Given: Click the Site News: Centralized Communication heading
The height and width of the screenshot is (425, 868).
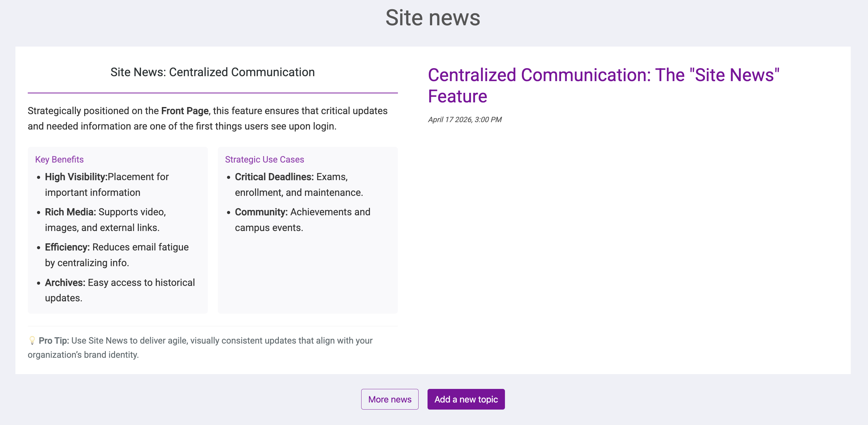Looking at the screenshot, I should pos(212,72).
